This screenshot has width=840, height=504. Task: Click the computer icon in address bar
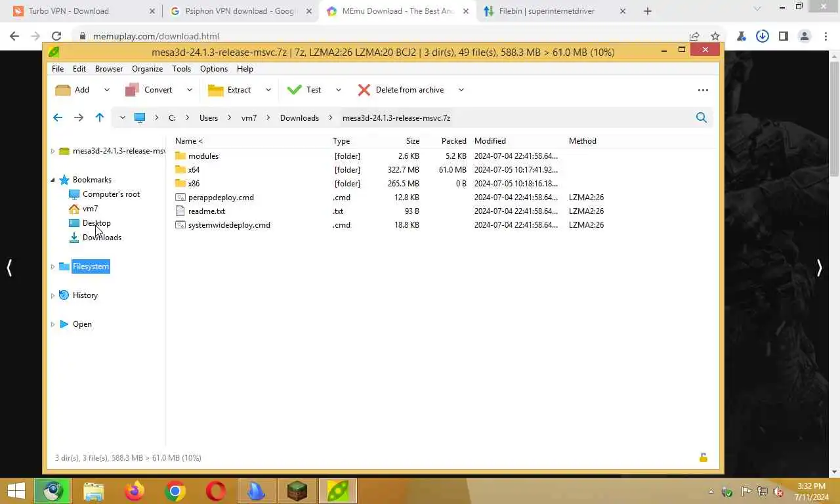140,117
